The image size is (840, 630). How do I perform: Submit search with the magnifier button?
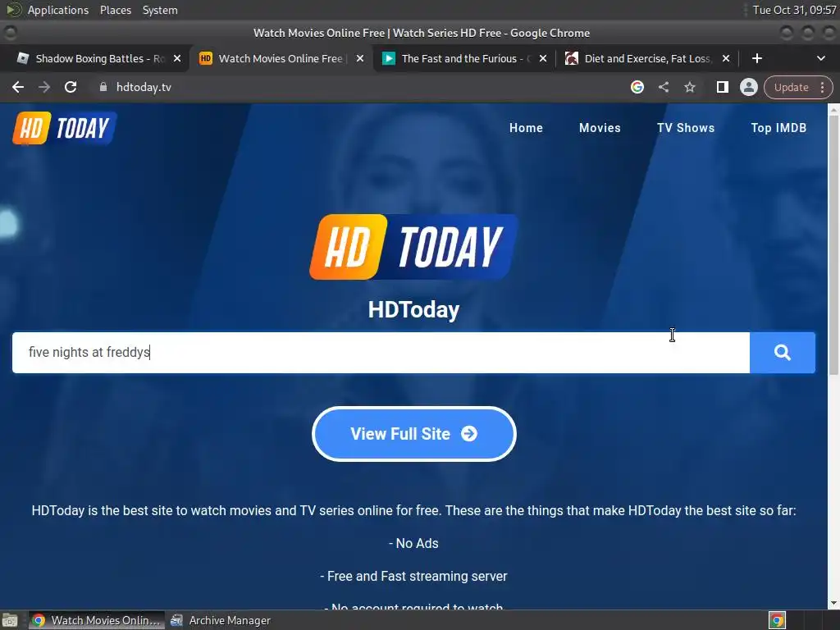click(x=783, y=353)
